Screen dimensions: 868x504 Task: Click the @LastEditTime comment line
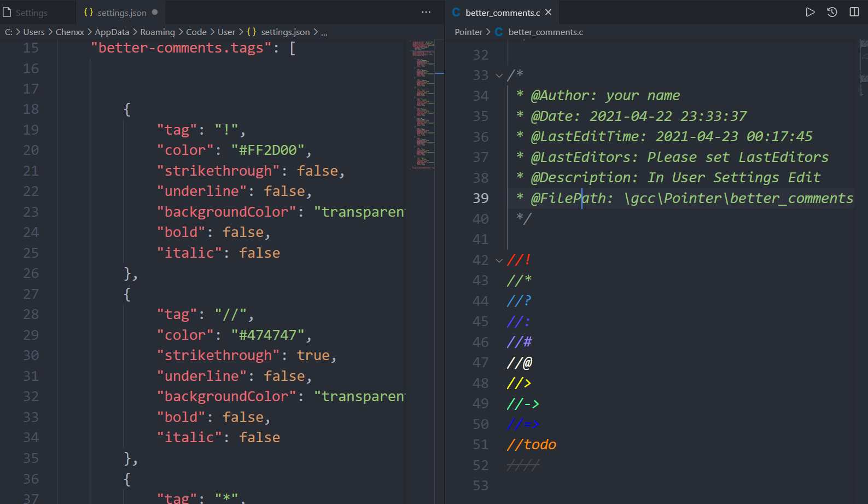[x=664, y=136]
